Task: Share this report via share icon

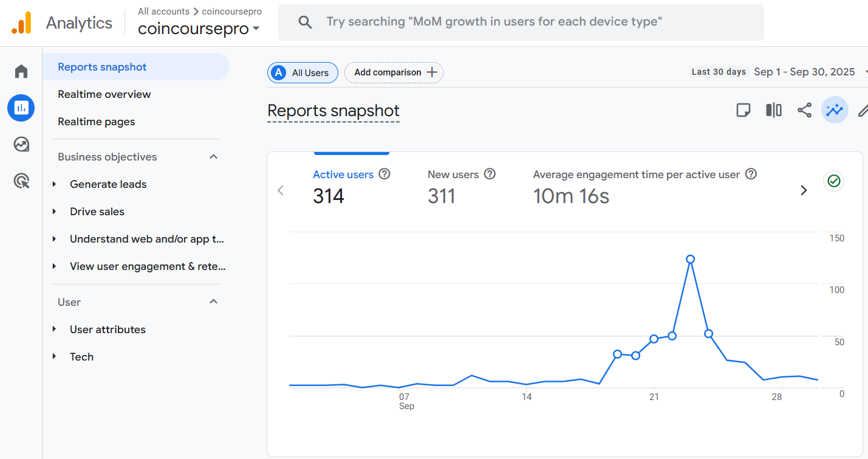Action: tap(804, 110)
